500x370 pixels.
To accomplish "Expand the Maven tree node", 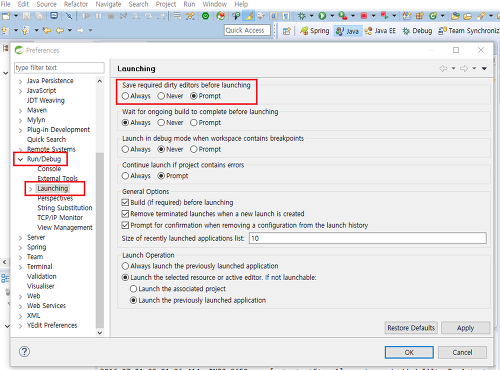I will [x=21, y=111].
